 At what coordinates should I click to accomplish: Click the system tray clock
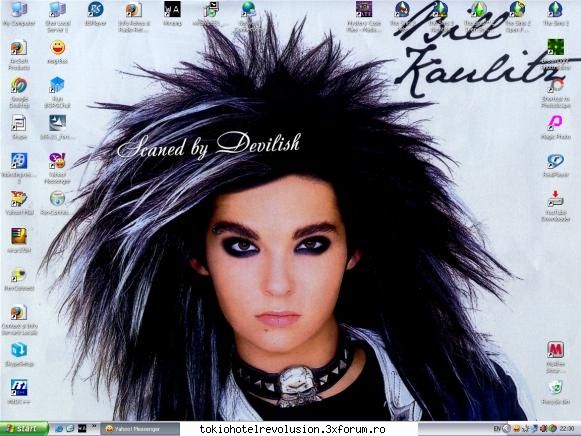point(567,429)
